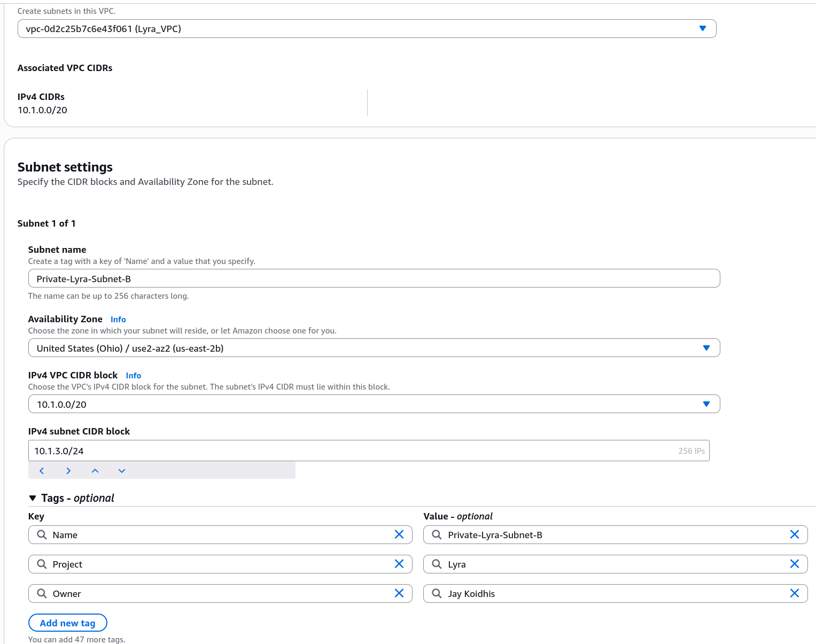Click the down arrow under subnet CIDR
816x644 pixels.
pos(122,471)
